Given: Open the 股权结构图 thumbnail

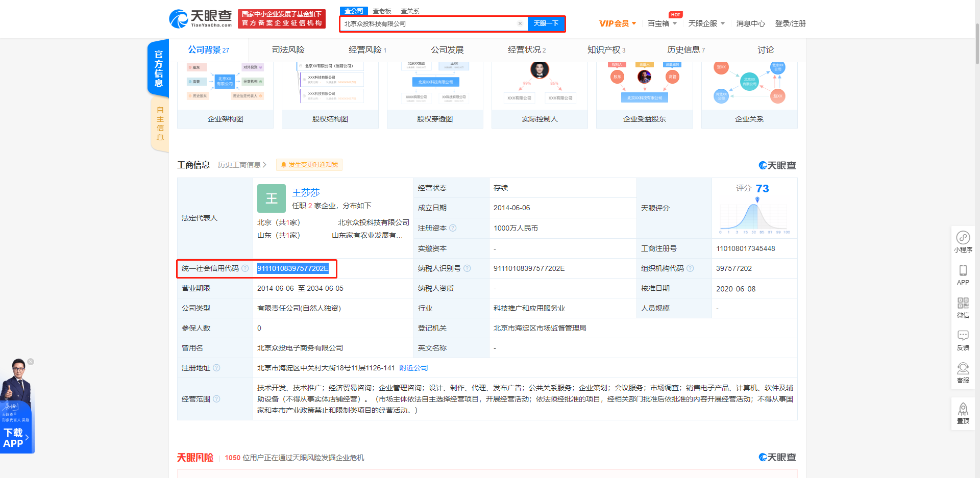Looking at the screenshot, I should click(x=330, y=95).
